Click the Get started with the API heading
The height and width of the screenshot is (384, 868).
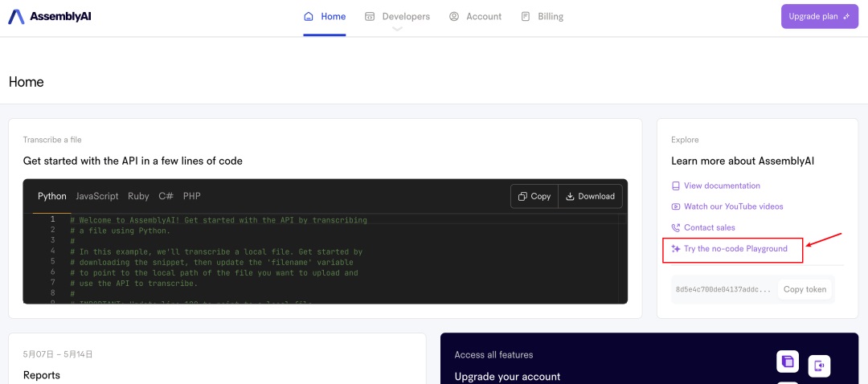coord(133,161)
